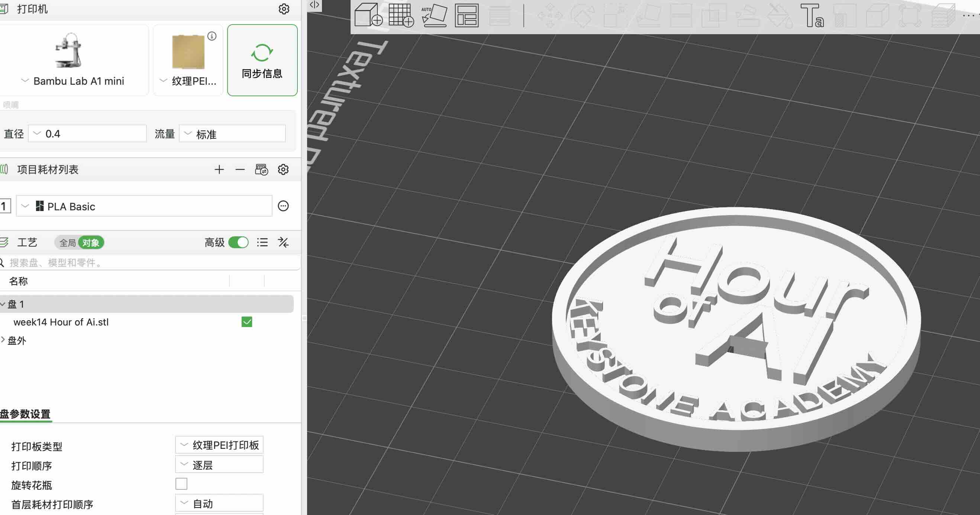Run the AUTO orient tool
The width and height of the screenshot is (980, 515).
pyautogui.click(x=434, y=15)
